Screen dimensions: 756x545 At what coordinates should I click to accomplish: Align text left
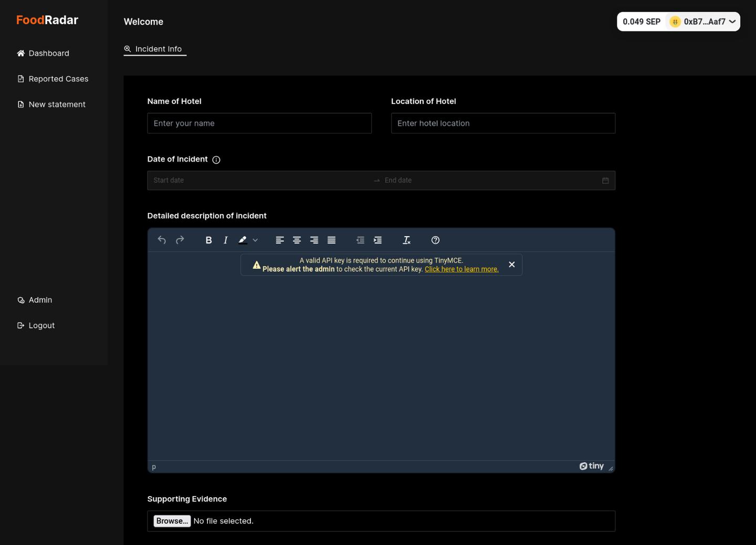tap(280, 240)
